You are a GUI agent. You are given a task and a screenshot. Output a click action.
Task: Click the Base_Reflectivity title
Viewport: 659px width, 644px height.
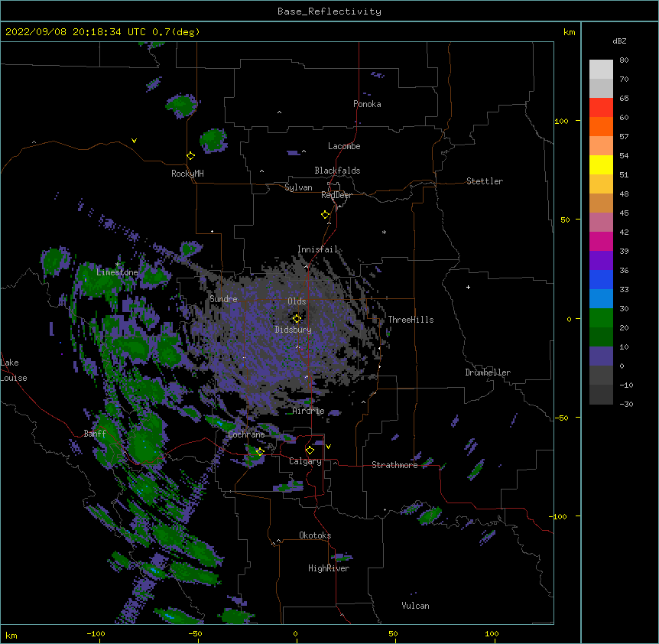329,11
